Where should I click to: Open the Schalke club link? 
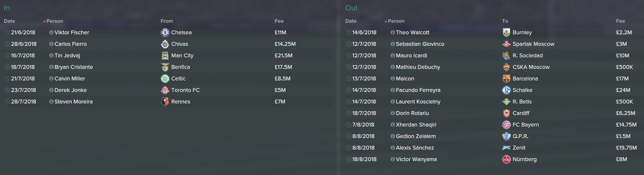(522, 90)
